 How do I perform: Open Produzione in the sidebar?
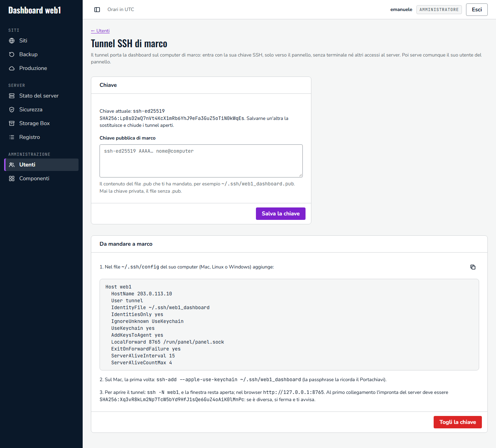pos(41,68)
